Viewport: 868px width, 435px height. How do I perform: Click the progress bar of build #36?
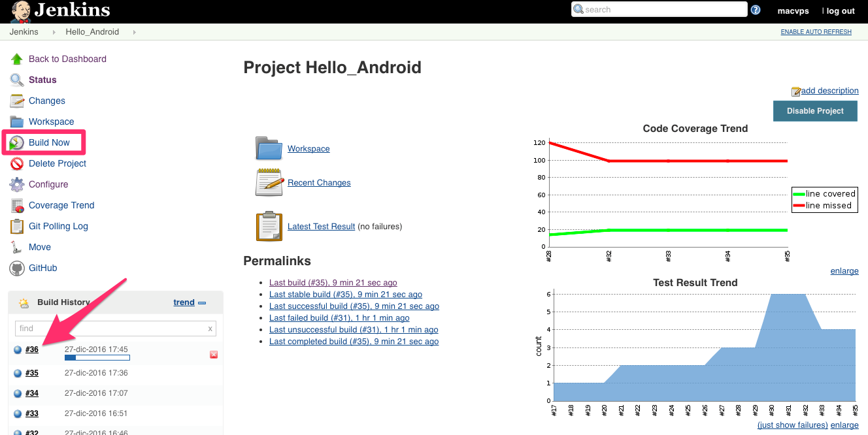(x=97, y=357)
